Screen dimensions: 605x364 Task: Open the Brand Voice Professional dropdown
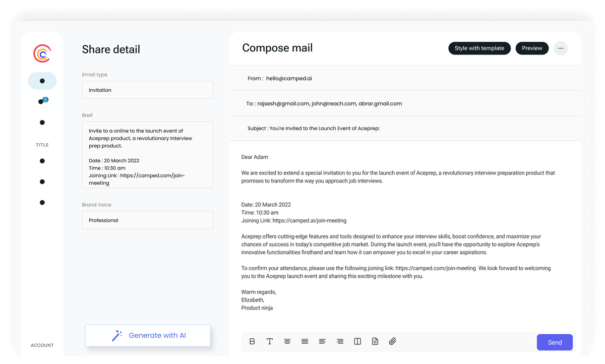coord(148,220)
